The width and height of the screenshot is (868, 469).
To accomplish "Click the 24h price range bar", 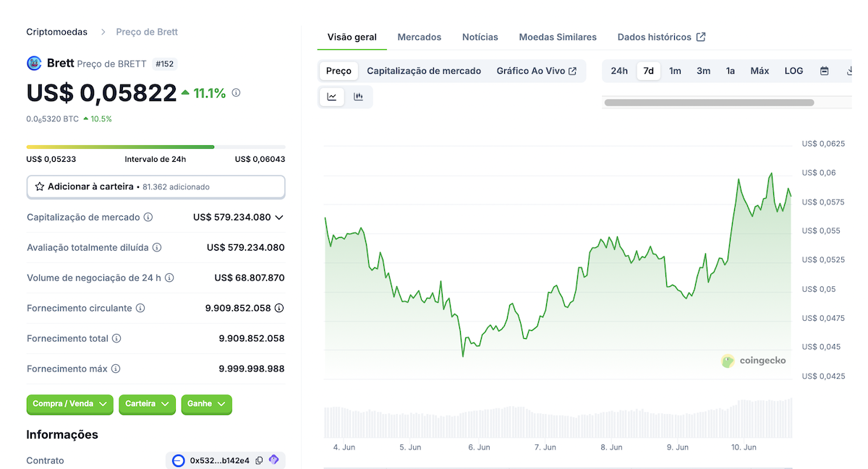I will [156, 147].
